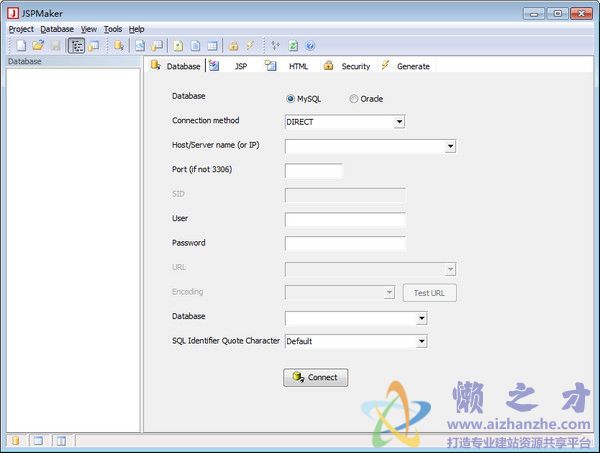Click the grayed Save project toolbar icon

(x=56, y=46)
